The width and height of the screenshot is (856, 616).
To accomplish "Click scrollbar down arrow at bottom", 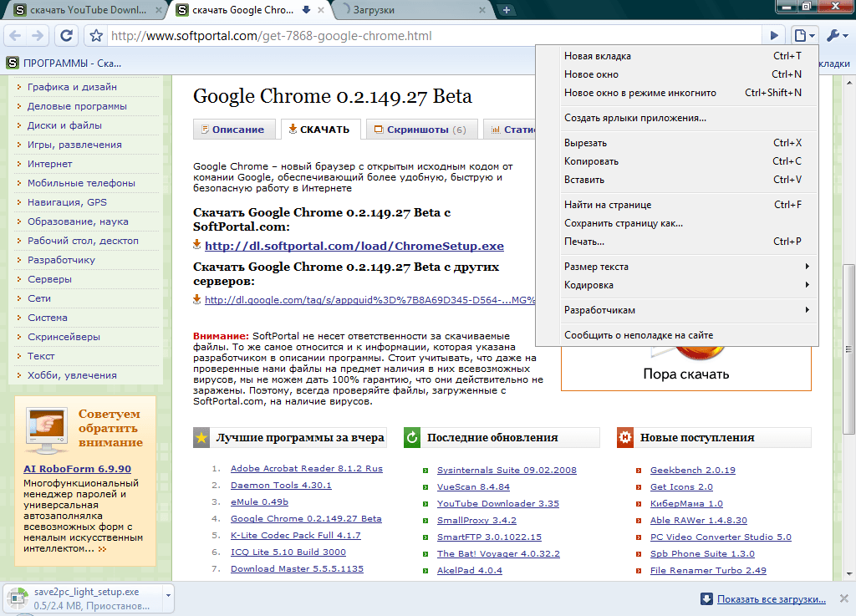I will click(x=849, y=573).
